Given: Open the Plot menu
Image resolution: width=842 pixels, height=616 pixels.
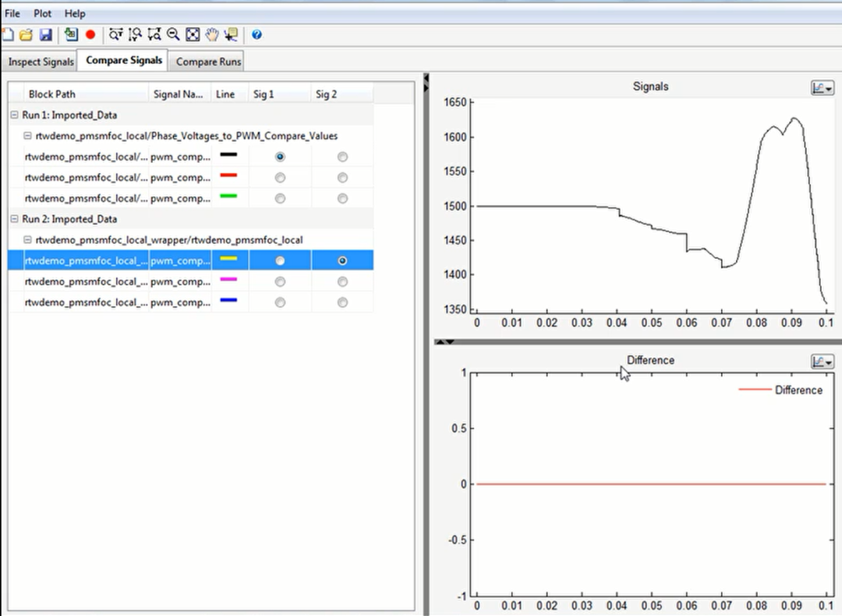Looking at the screenshot, I should (x=42, y=13).
